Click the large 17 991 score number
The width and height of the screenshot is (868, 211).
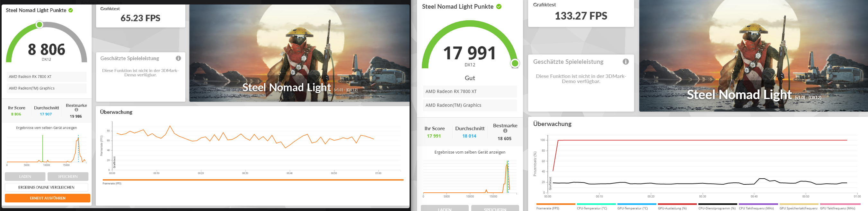470,53
